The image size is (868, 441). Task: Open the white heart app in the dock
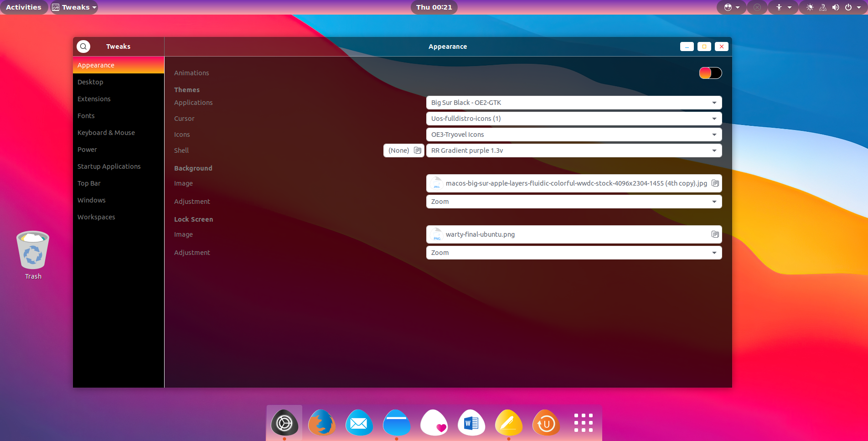pyautogui.click(x=434, y=423)
